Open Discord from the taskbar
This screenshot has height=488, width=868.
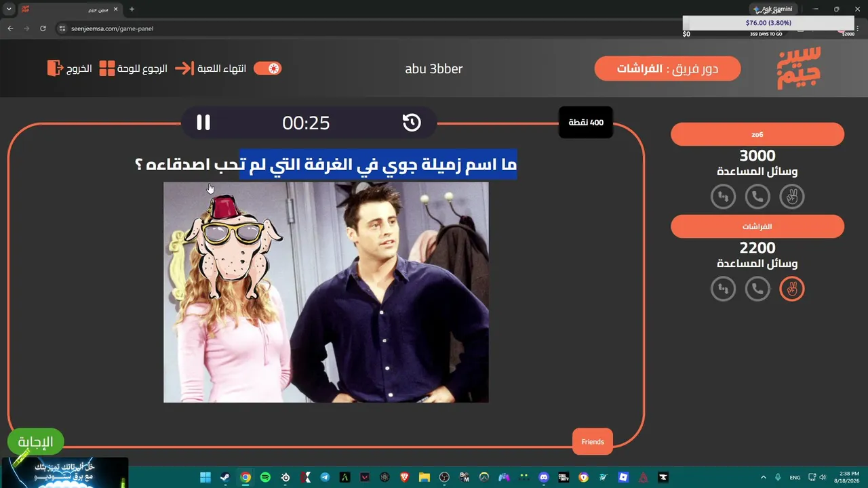[x=544, y=477]
